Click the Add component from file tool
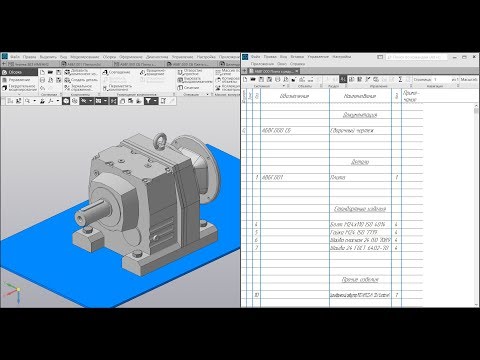480x360 pixels. pos(81,72)
